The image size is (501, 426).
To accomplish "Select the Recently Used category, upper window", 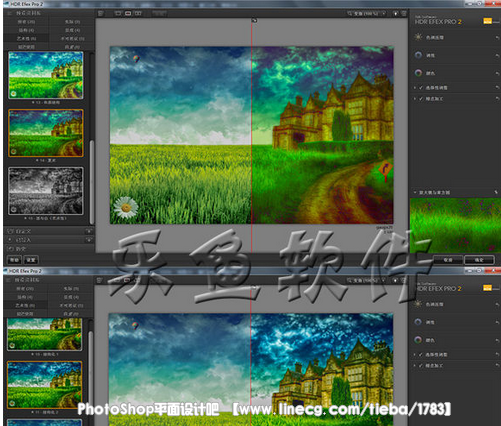I will click(26, 47).
